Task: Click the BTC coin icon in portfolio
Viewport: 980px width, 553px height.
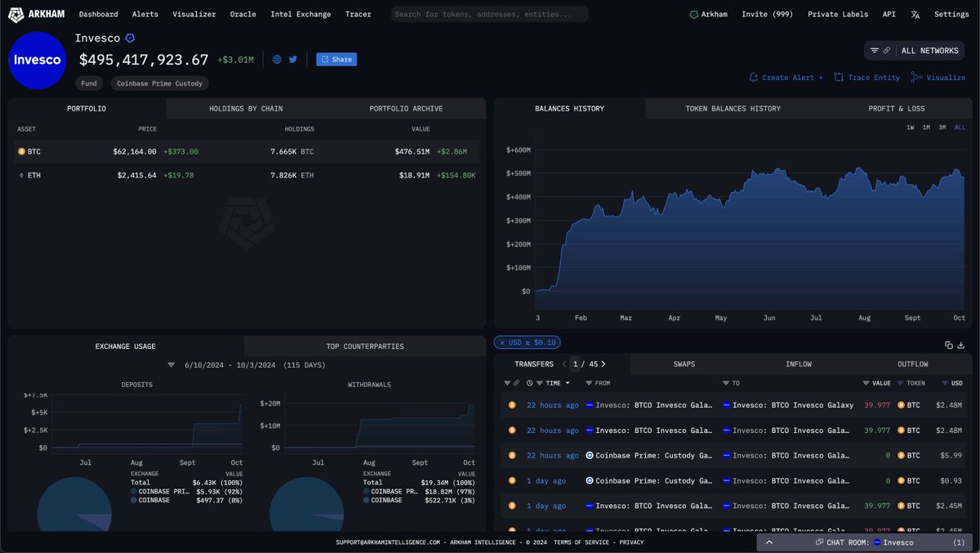Action: point(21,151)
